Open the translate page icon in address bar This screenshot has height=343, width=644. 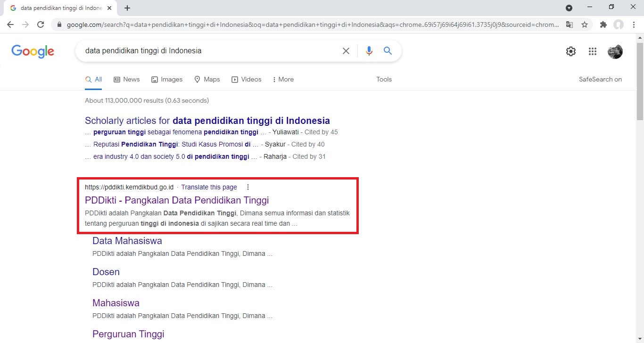pyautogui.click(x=570, y=24)
